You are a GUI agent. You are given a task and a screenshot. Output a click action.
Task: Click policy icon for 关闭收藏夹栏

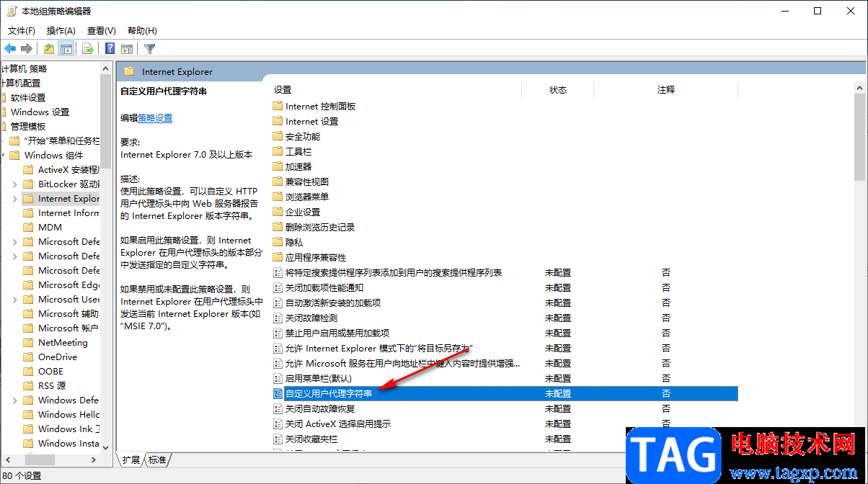pos(278,439)
